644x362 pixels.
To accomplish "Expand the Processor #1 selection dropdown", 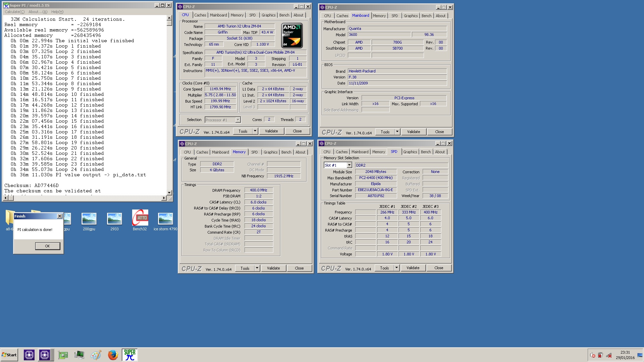I will [x=238, y=120].
